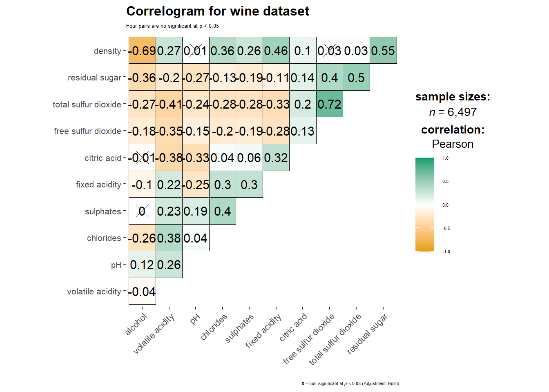Select the 0.72 dark green correlation cell

[329, 104]
